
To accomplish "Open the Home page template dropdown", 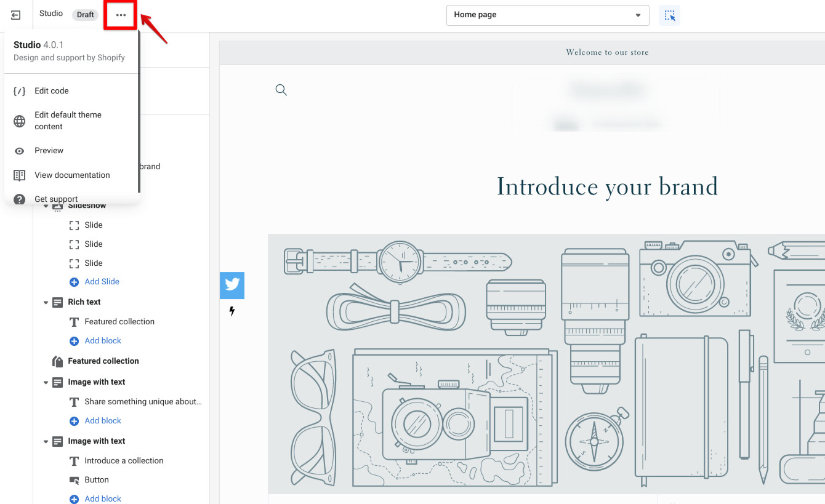I will tap(547, 15).
